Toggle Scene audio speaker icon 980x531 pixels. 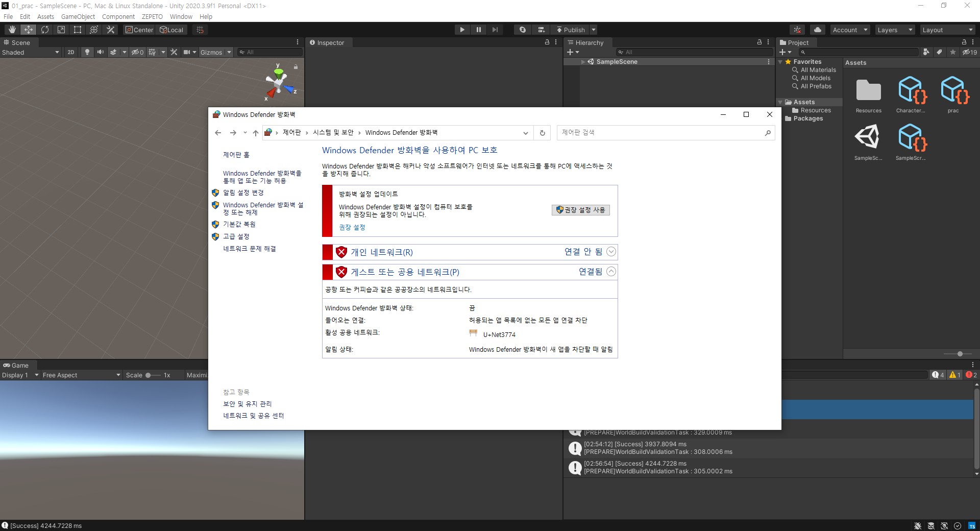(100, 52)
